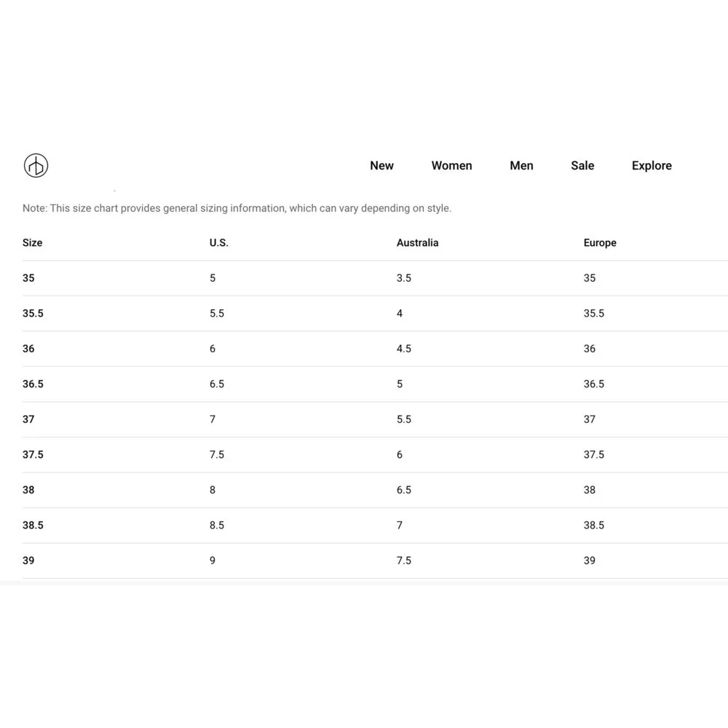Click the U.S. column header
Image resolution: width=728 pixels, height=728 pixels.
point(219,242)
